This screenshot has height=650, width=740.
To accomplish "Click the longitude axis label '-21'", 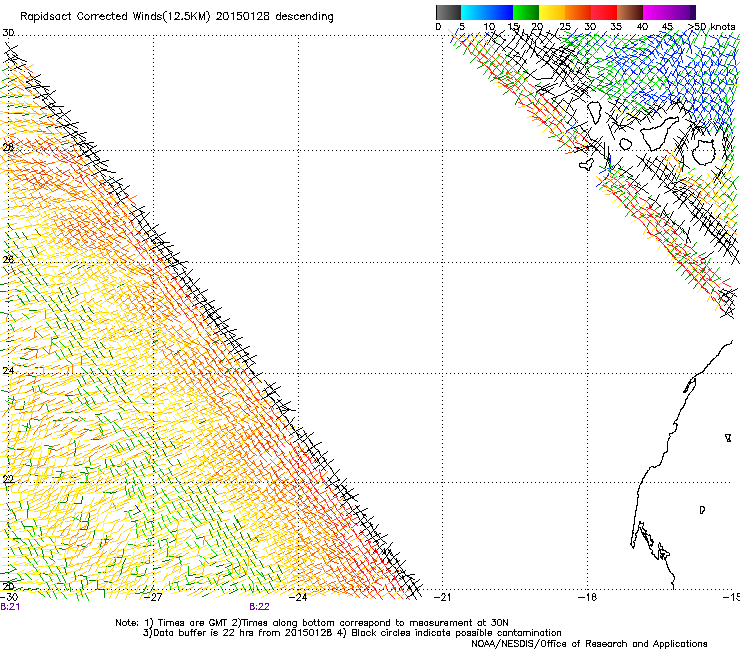I will click(442, 597).
